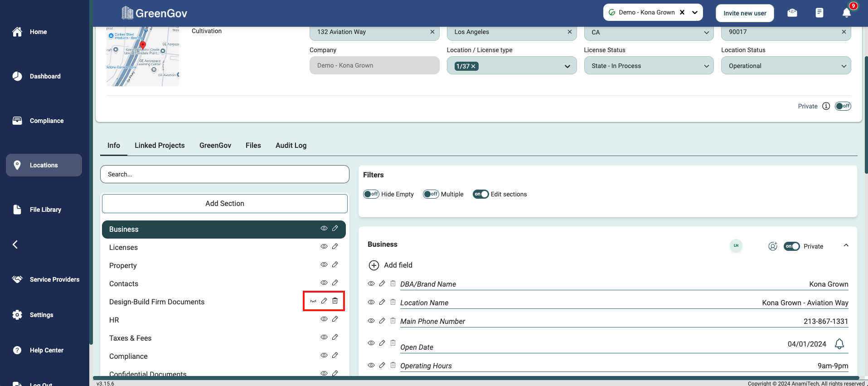Click the Open Date reminder bell
868x386 pixels.
pyautogui.click(x=839, y=344)
